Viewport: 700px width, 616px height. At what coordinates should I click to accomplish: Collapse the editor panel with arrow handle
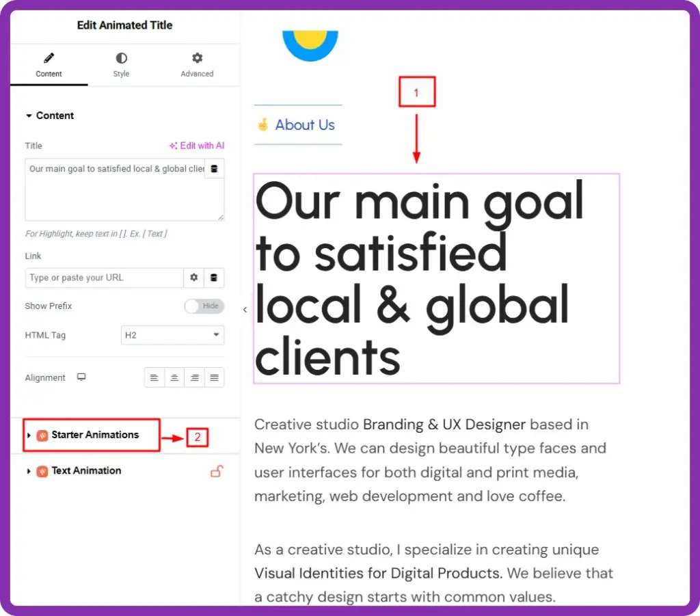pos(245,309)
